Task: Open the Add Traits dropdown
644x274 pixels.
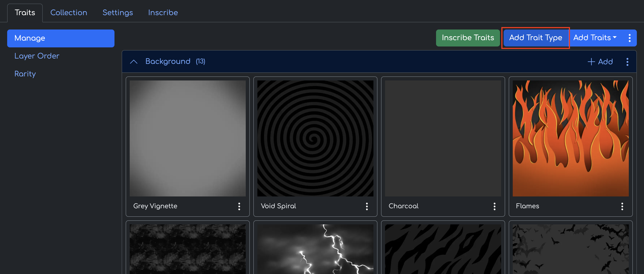Action: pos(595,38)
